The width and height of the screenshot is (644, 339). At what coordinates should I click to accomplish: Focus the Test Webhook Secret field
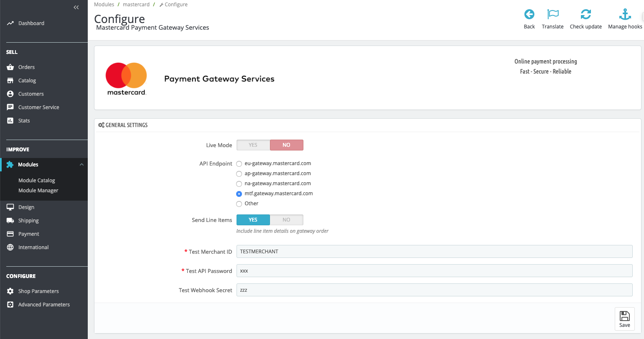(435, 290)
